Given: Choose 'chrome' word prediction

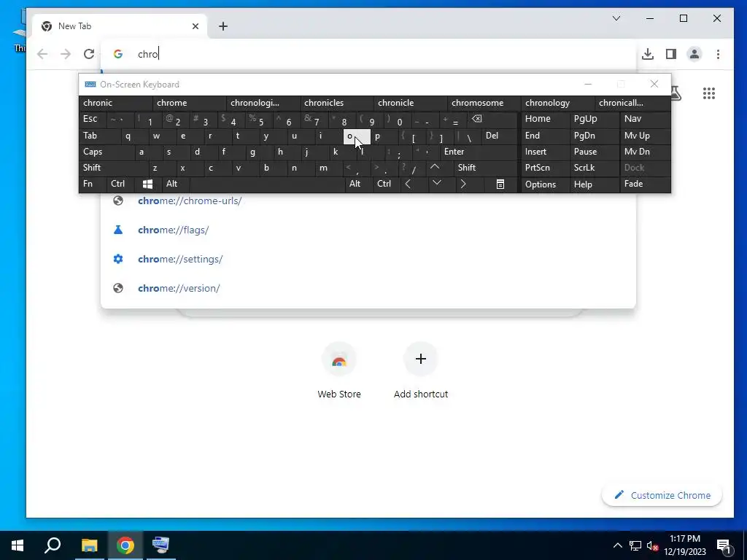Looking at the screenshot, I should pos(189,103).
